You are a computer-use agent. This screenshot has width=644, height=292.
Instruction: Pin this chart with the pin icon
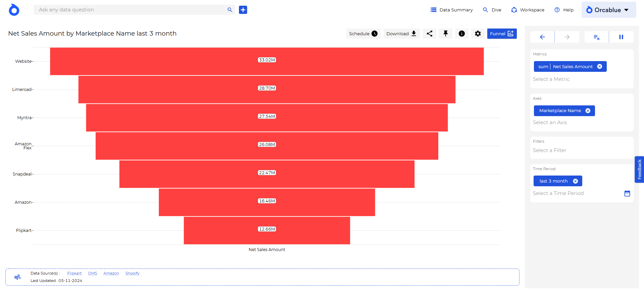[x=446, y=34]
